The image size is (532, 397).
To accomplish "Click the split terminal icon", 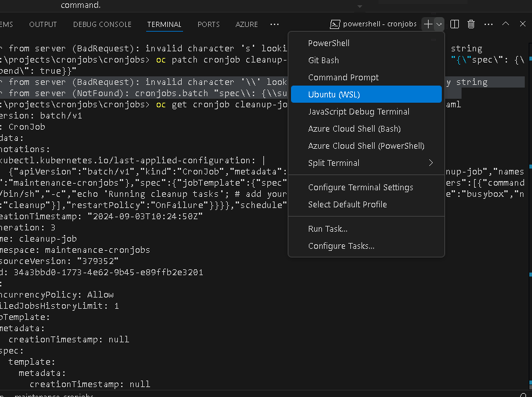I will [x=454, y=24].
